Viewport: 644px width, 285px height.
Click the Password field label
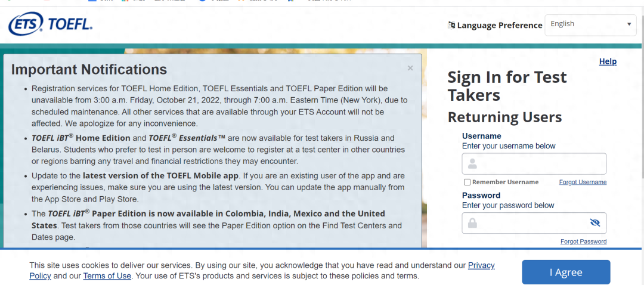click(x=481, y=195)
